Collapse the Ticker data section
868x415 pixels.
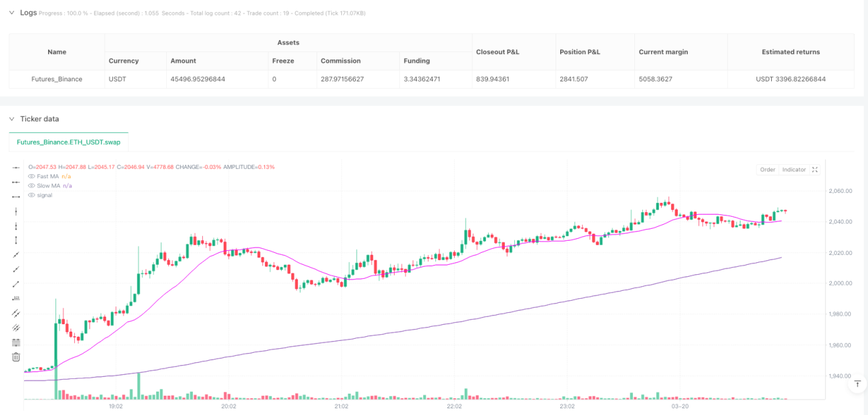[x=11, y=119]
